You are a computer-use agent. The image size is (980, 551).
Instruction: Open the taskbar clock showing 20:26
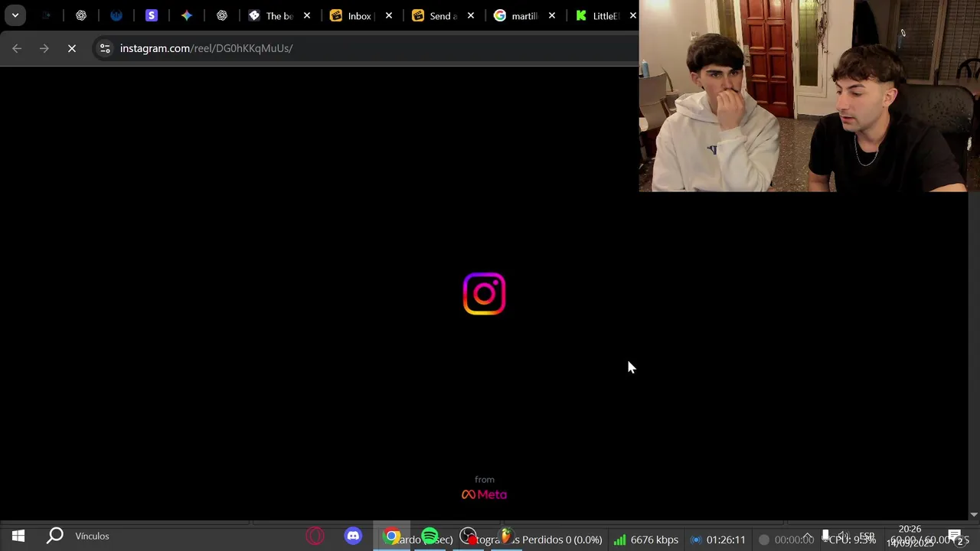pos(910,536)
